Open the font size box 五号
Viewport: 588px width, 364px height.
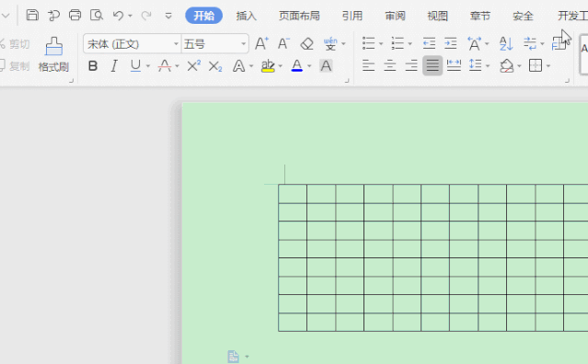(x=215, y=44)
